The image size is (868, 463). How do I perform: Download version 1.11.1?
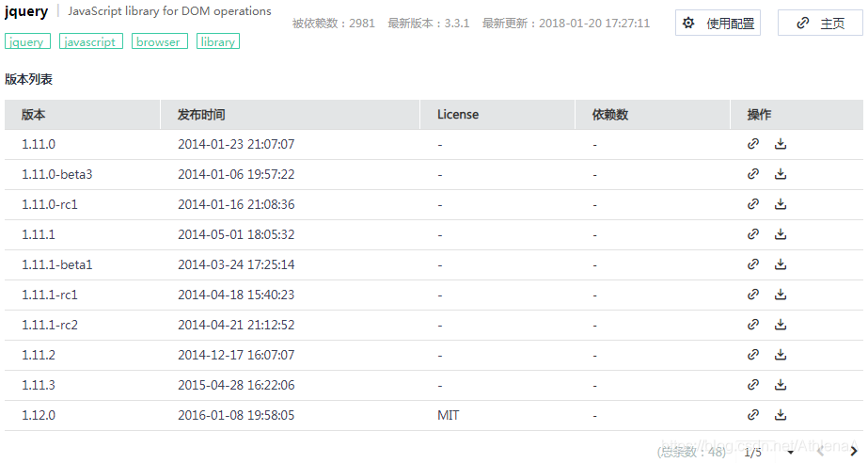tap(781, 234)
